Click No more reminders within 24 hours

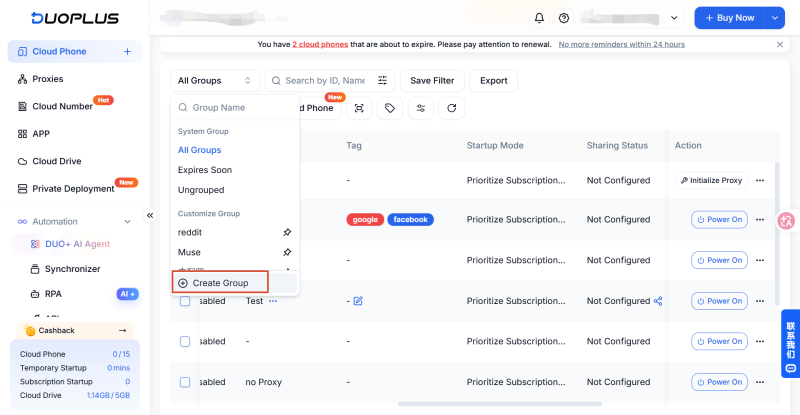pos(621,44)
